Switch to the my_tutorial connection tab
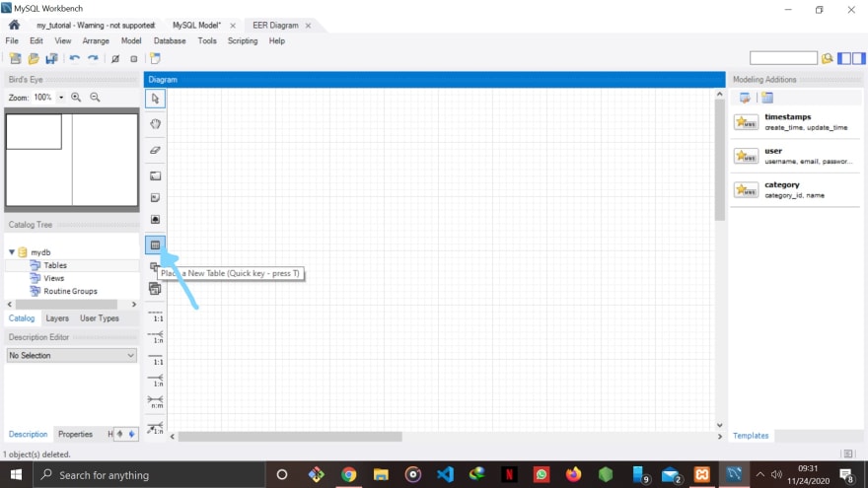This screenshot has height=488, width=868. click(96, 26)
